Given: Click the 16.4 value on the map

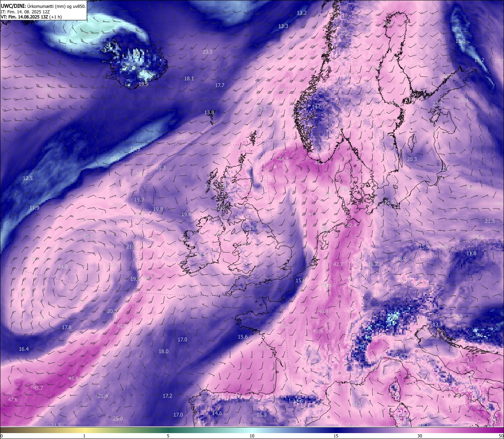Looking at the screenshot, I should pyautogui.click(x=24, y=349).
